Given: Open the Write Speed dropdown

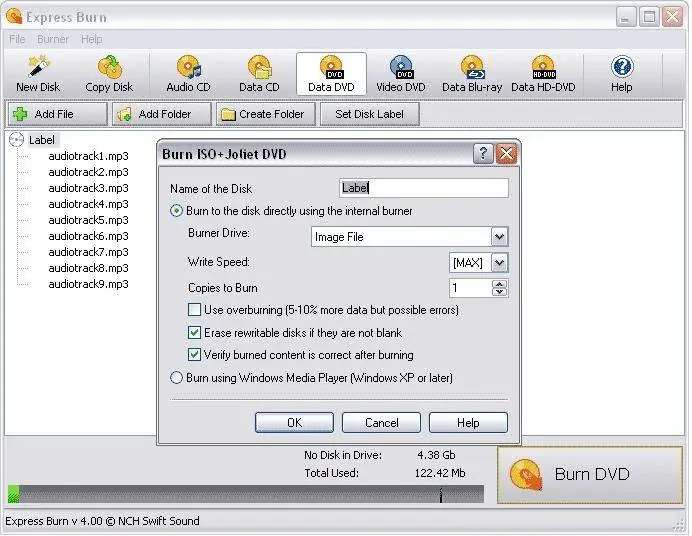Looking at the screenshot, I should 499,263.
